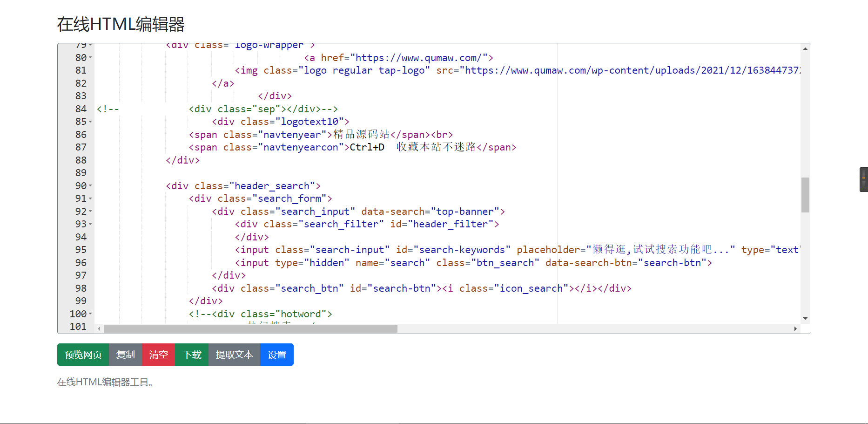Screen dimensions: 868x424
Task: Collapse the search_input div at line 92
Action: 90,212
